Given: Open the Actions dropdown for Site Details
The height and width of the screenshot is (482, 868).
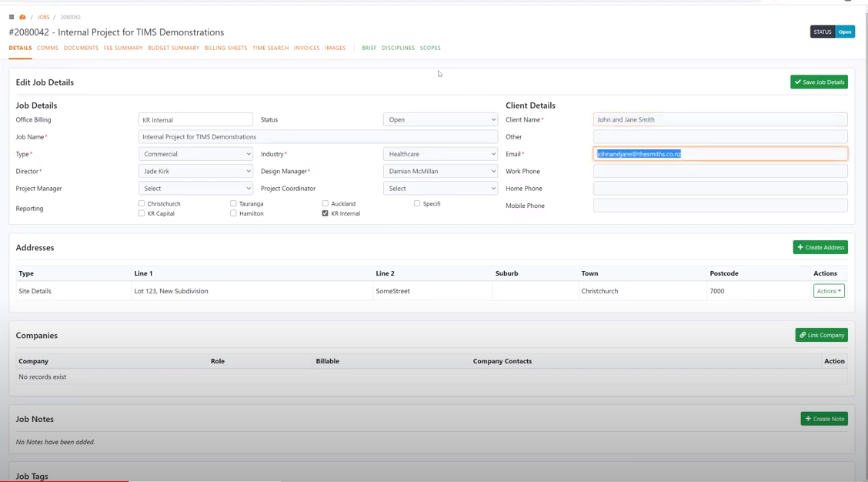Looking at the screenshot, I should tap(829, 291).
